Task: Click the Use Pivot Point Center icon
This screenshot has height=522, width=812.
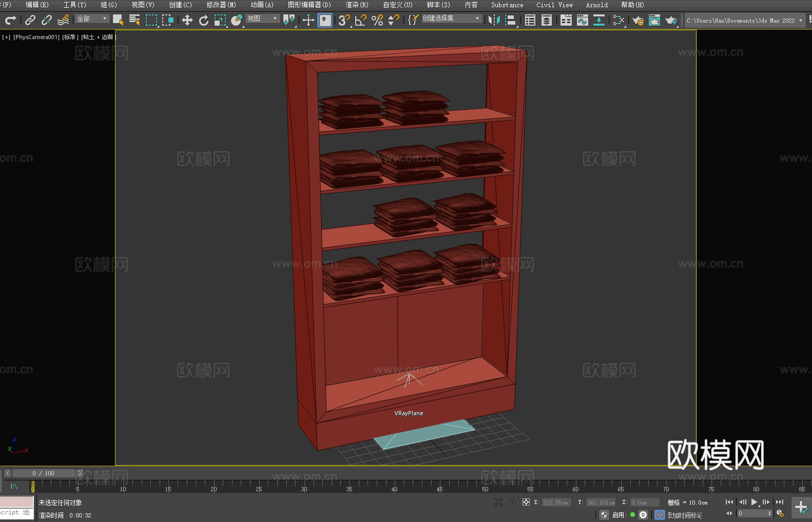Action: point(289,20)
